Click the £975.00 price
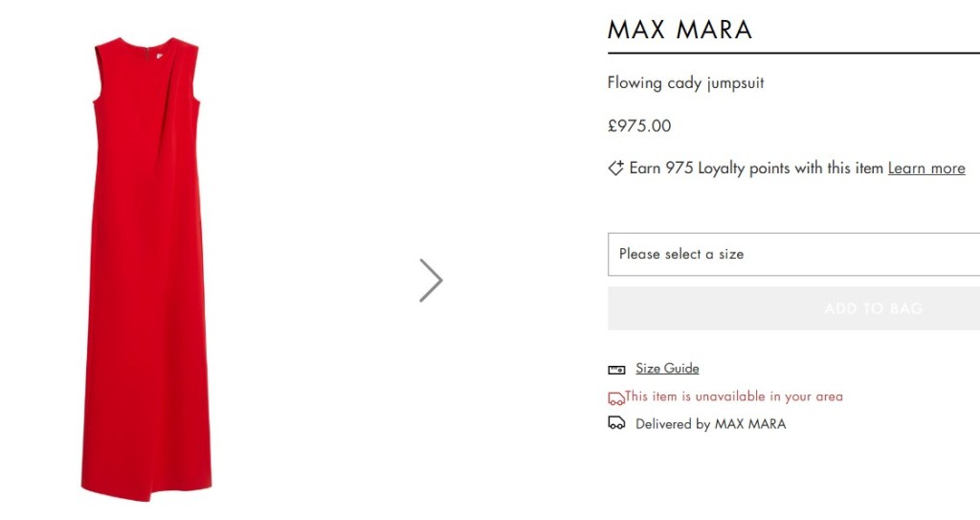Image resolution: width=980 pixels, height=520 pixels. [639, 125]
